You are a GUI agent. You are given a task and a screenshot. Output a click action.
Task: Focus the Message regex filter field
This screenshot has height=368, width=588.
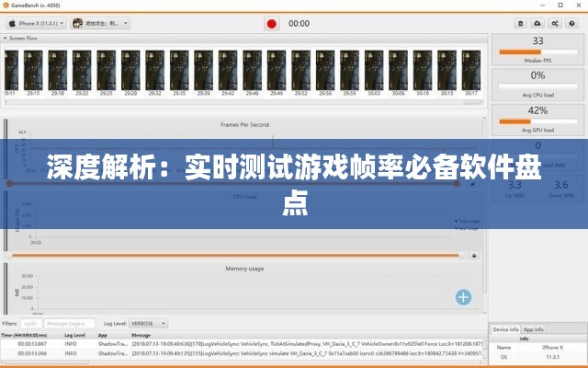click(70, 323)
